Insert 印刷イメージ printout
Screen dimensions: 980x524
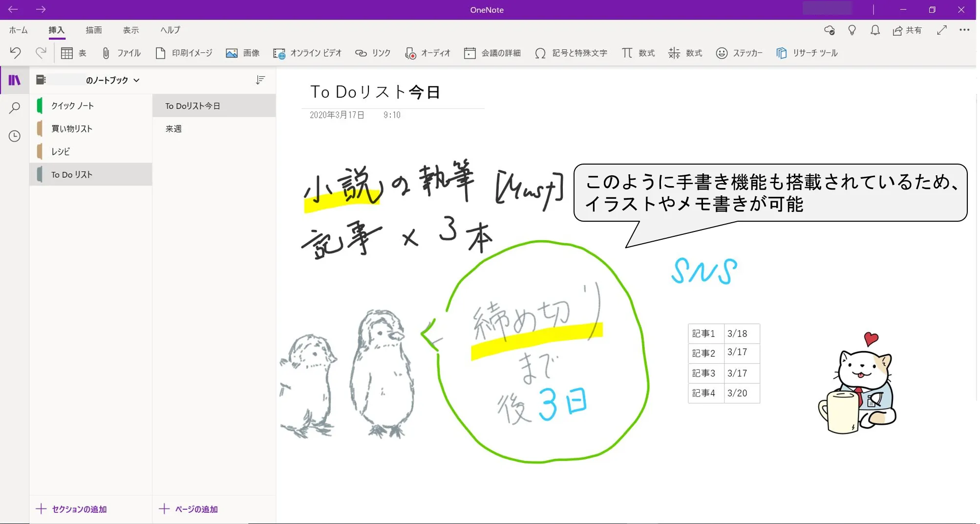[x=184, y=53]
